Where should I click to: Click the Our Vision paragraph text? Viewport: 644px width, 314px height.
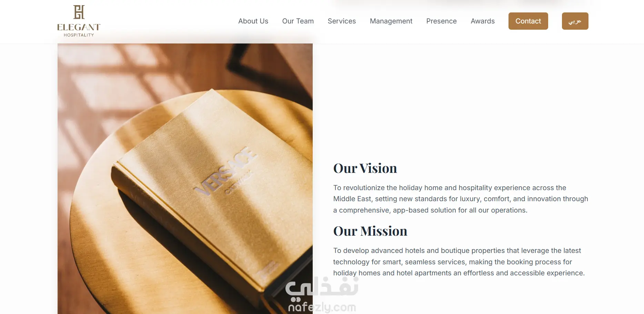[x=461, y=199]
